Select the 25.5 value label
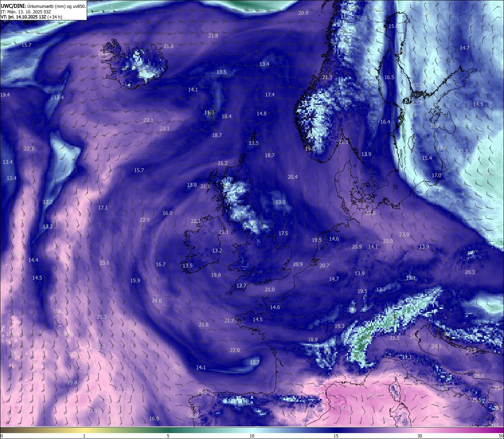The image size is (504, 439). pos(476,400)
